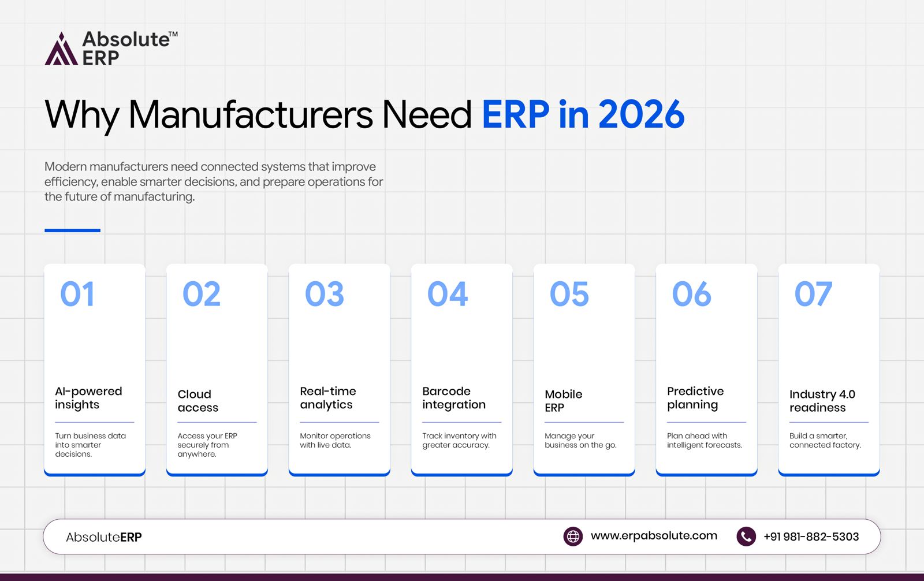Screen dimensions: 924x581
Task: Click the 'Predictive planning' title
Action: pyautogui.click(x=695, y=398)
